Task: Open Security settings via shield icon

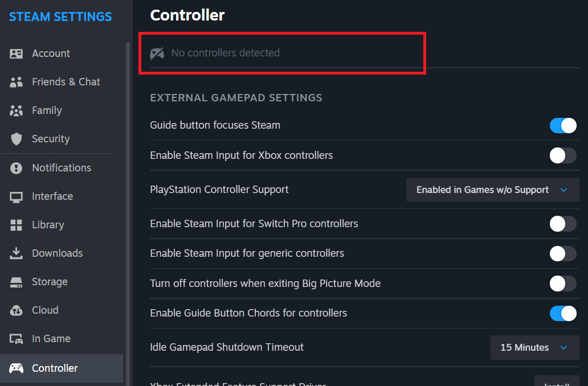Action: coord(17,138)
